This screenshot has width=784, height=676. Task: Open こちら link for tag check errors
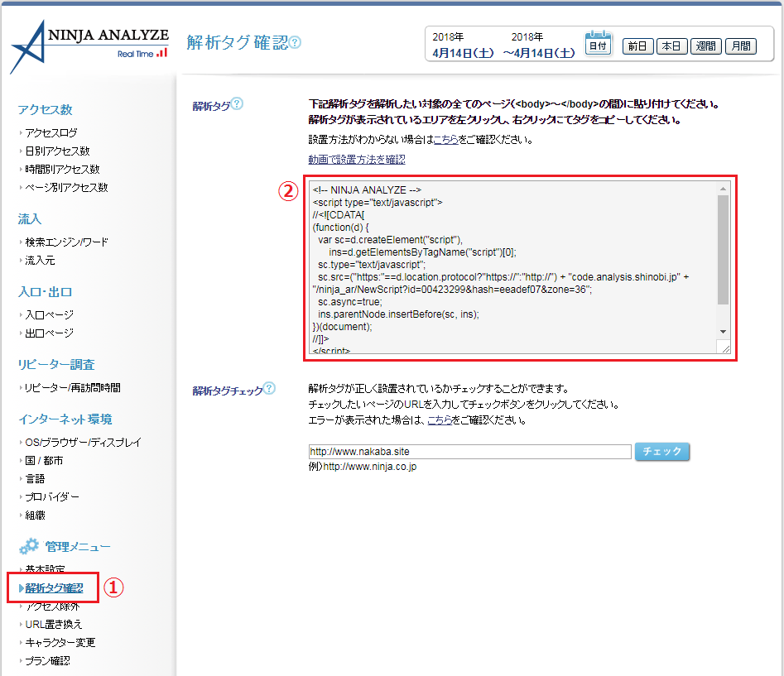point(440,420)
